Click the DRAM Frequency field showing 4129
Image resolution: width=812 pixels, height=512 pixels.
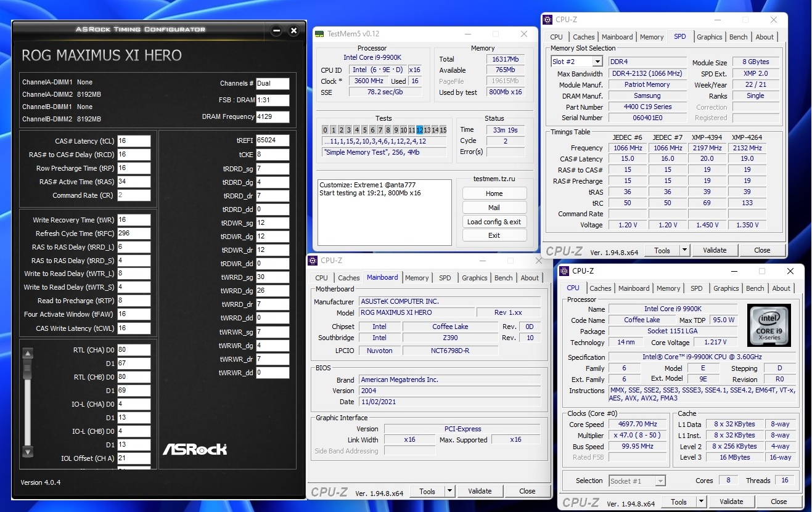click(273, 116)
